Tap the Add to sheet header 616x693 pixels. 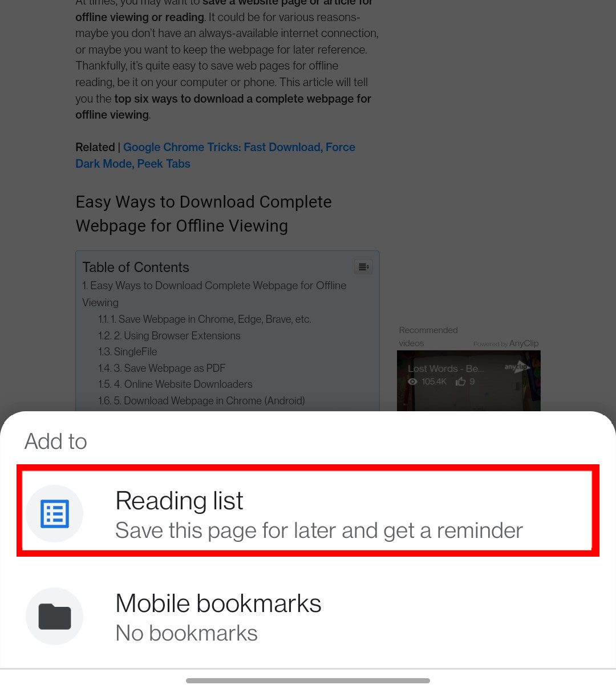point(56,441)
